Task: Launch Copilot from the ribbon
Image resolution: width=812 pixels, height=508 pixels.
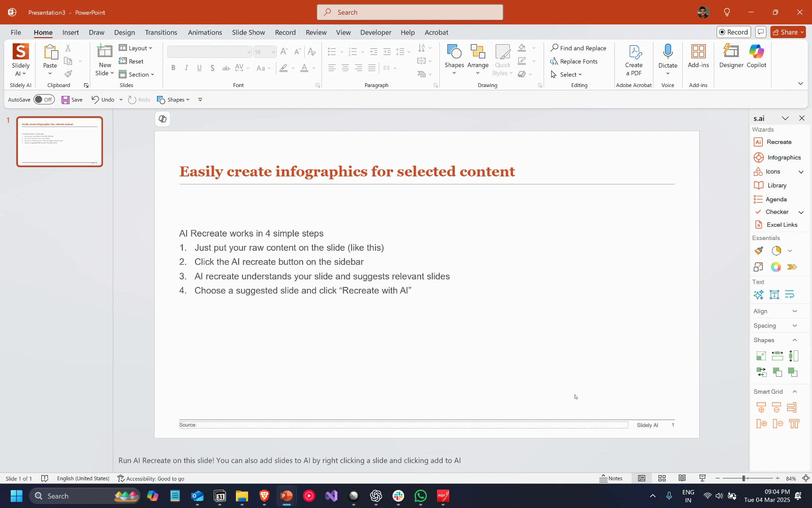Action: pos(756,56)
